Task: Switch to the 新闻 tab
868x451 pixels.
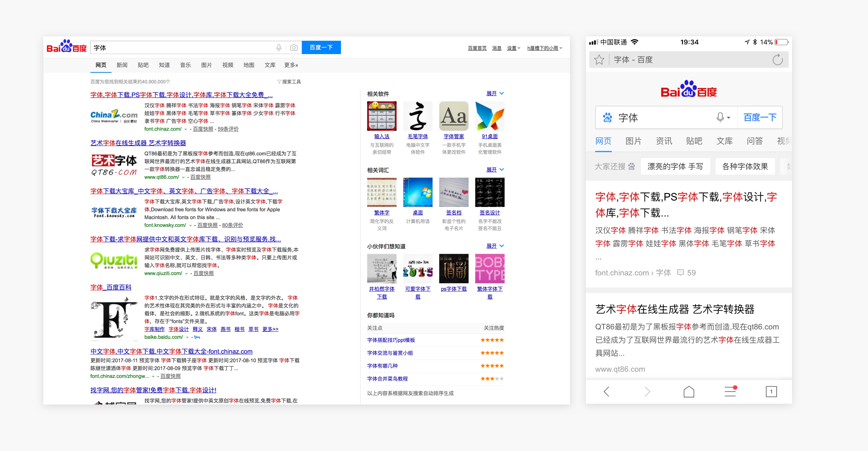Action: click(x=122, y=65)
